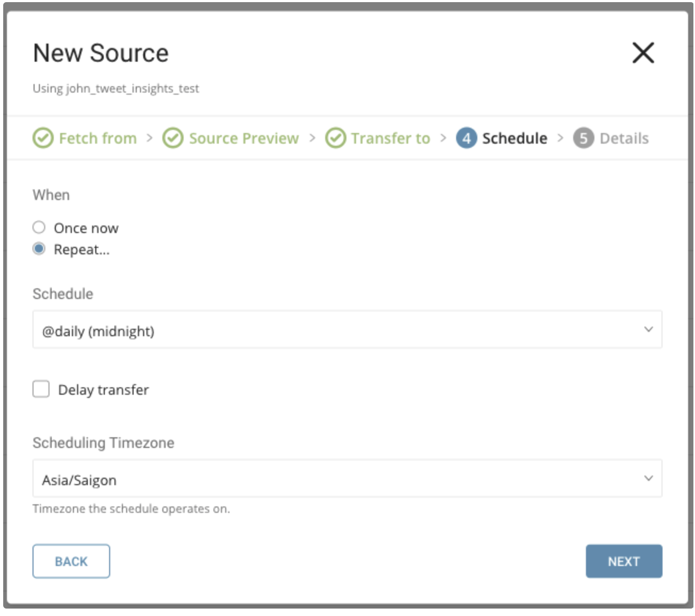Click the Source Preview checkmark icon
This screenshot has height=616, width=695.
pos(173,138)
